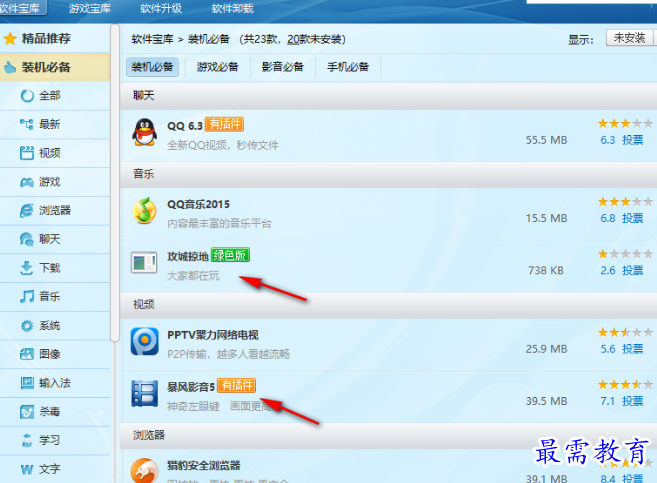Select the 精品推荐 sidebar section

(x=55, y=39)
